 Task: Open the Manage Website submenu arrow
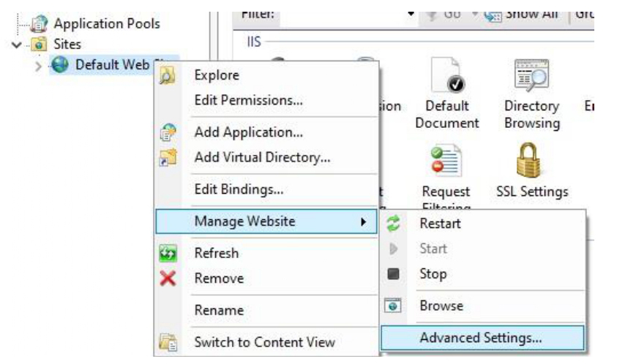tap(364, 221)
